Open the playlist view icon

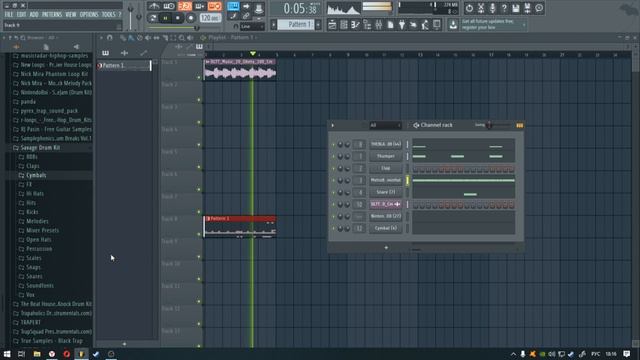click(x=332, y=25)
